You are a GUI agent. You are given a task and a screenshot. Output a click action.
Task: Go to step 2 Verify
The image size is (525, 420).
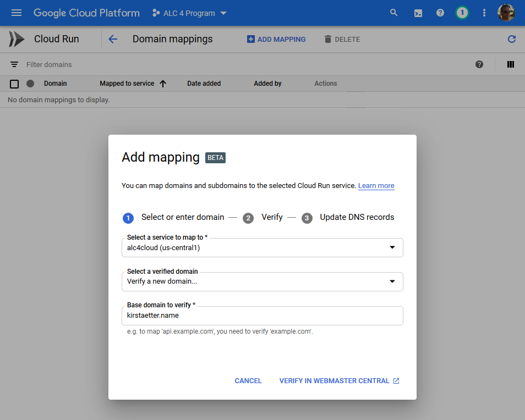coord(262,217)
